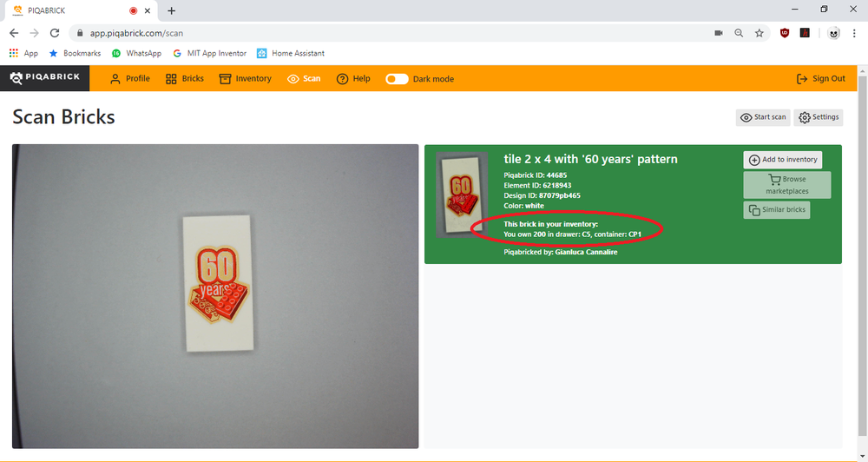The image size is (868, 462).
Task: Click the zoom magnifier icon in address bar
Action: (739, 33)
